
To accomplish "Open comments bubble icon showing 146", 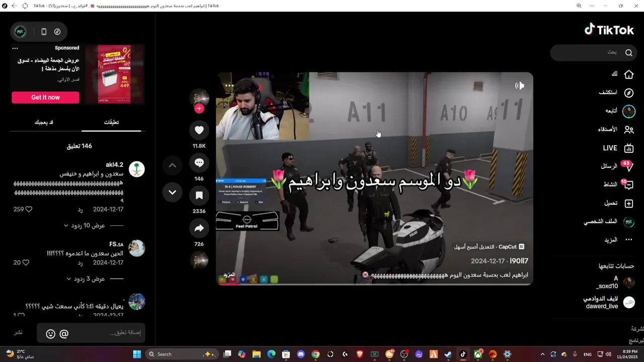I will point(199,163).
